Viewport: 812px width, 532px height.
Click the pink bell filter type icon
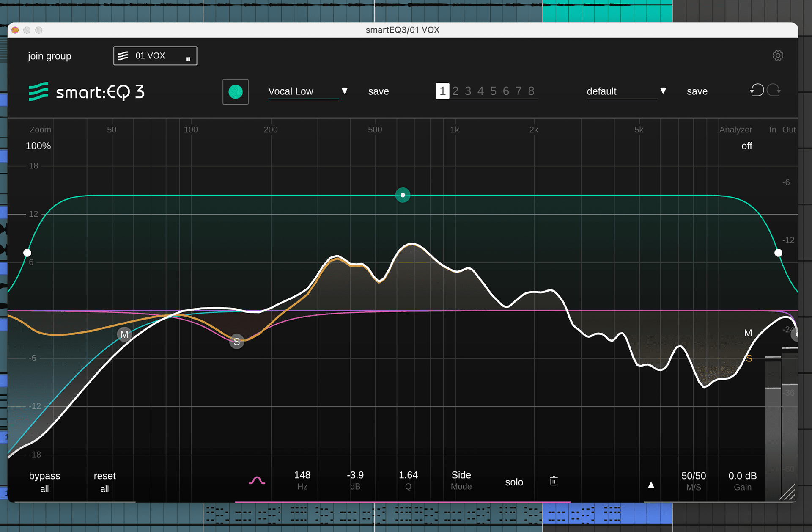257,480
